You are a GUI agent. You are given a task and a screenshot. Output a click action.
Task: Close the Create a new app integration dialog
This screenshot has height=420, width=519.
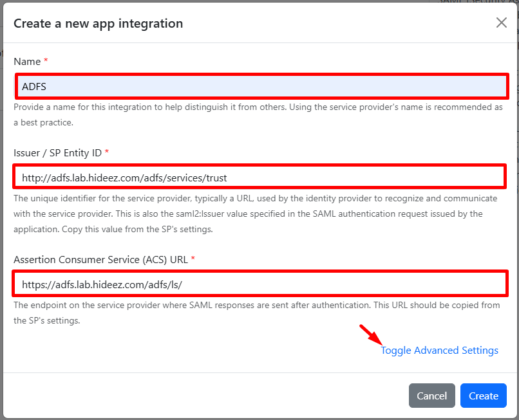[x=501, y=23]
